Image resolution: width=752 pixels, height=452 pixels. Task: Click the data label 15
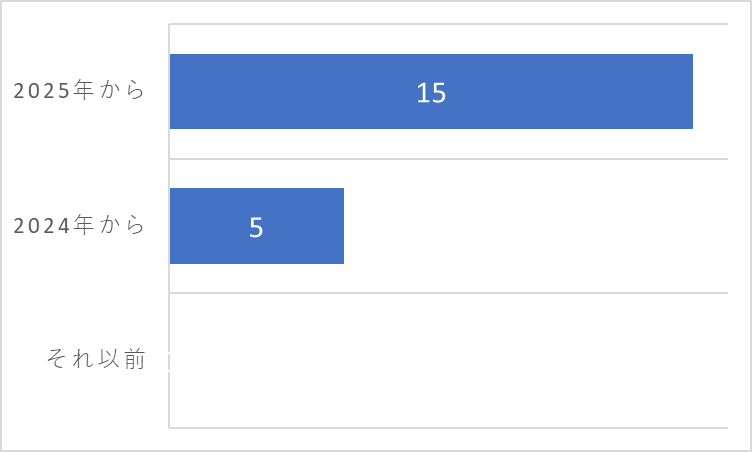tap(431, 93)
